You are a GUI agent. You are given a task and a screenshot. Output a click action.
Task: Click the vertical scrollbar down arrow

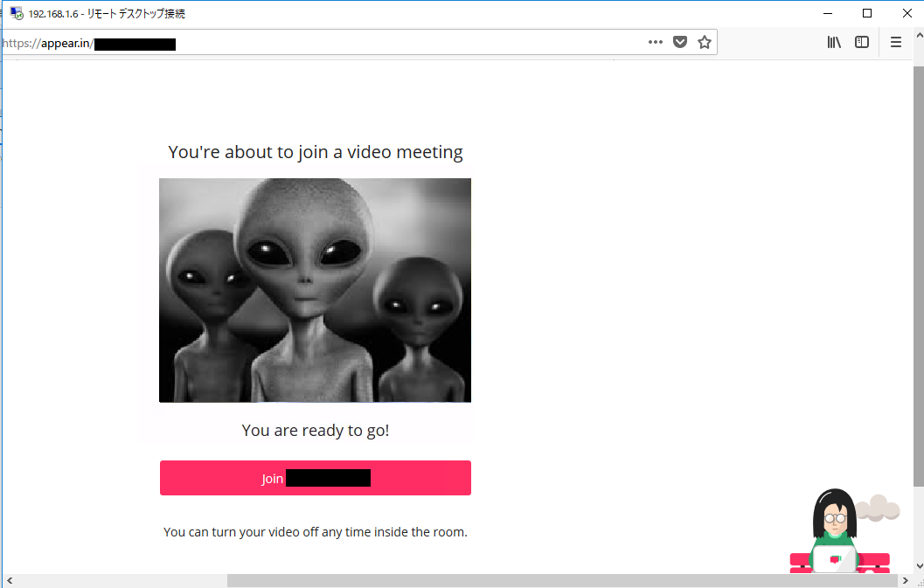tap(919, 566)
